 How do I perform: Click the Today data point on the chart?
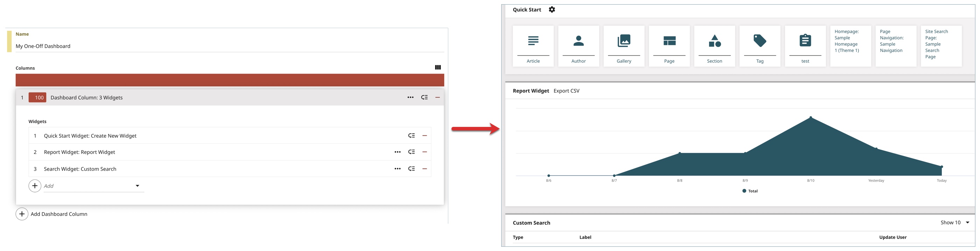coord(941,167)
